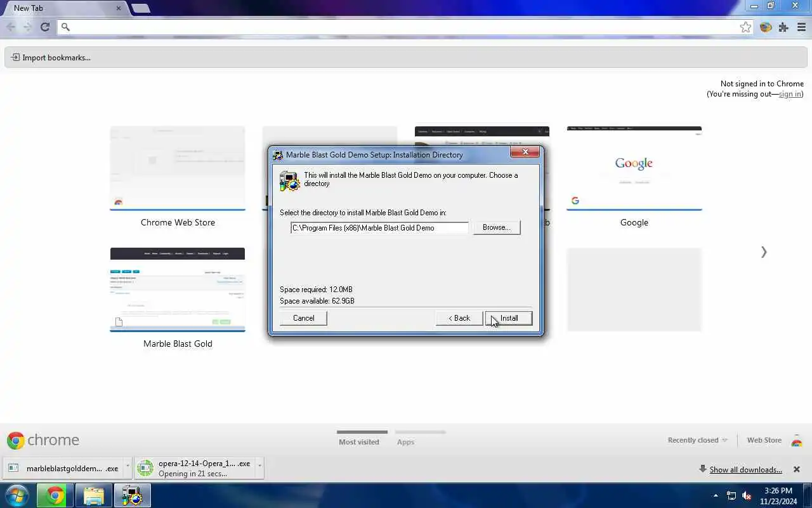Viewport: 812px width, 508px height.
Task: Open the Web Store link at bottom
Action: pos(764,440)
